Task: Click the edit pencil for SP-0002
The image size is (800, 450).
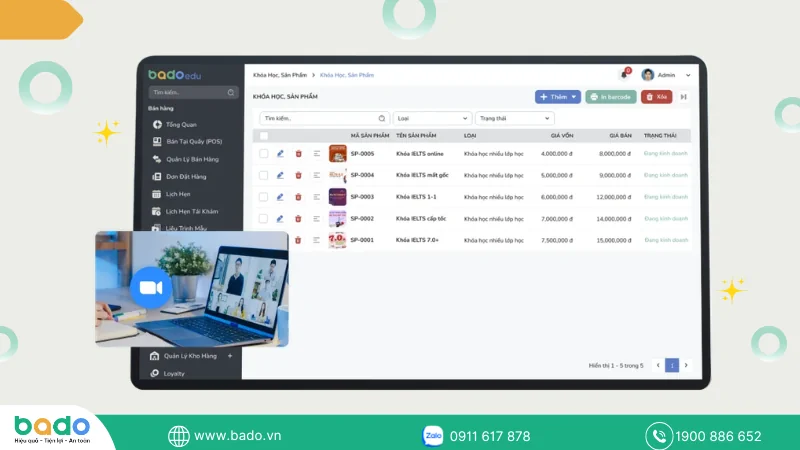Action: [x=280, y=219]
